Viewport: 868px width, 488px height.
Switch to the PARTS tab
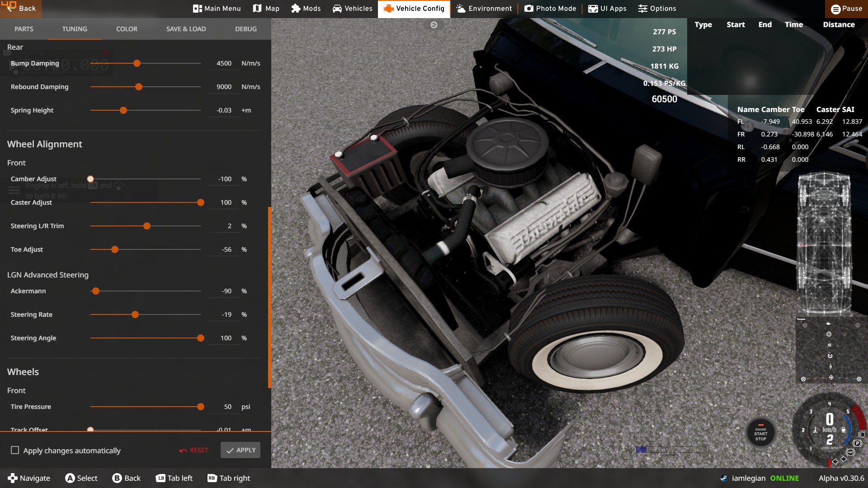pyautogui.click(x=24, y=29)
